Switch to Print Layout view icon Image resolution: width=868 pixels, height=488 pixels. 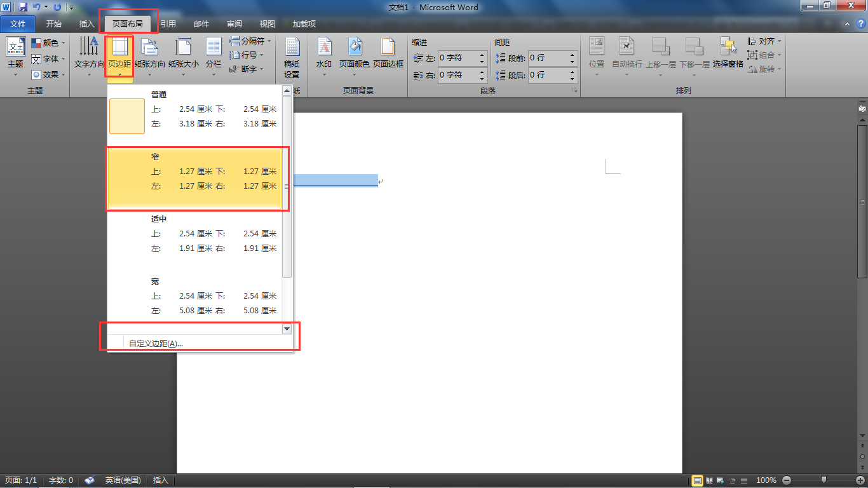698,480
